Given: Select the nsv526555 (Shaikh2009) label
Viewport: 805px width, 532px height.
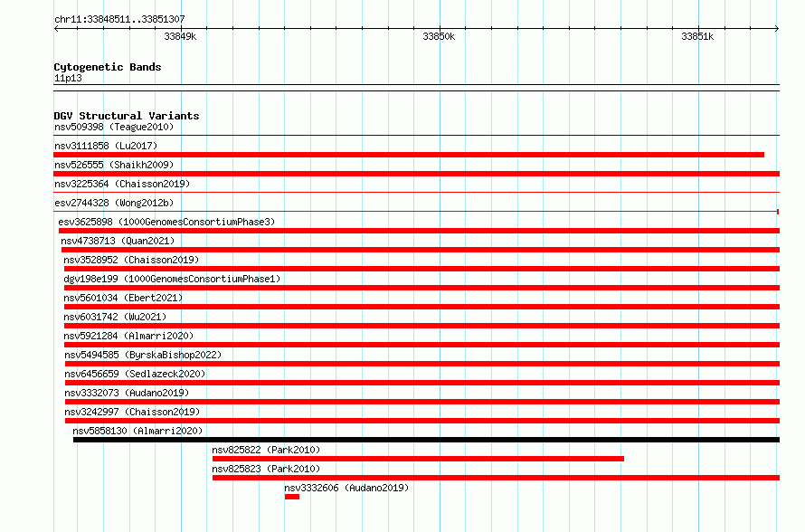Looking at the screenshot, I should click(x=114, y=165).
